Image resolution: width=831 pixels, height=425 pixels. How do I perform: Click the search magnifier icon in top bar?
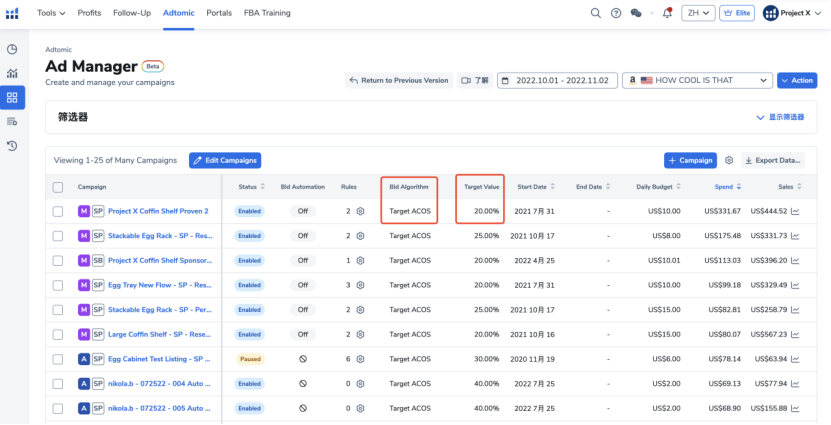tap(596, 13)
